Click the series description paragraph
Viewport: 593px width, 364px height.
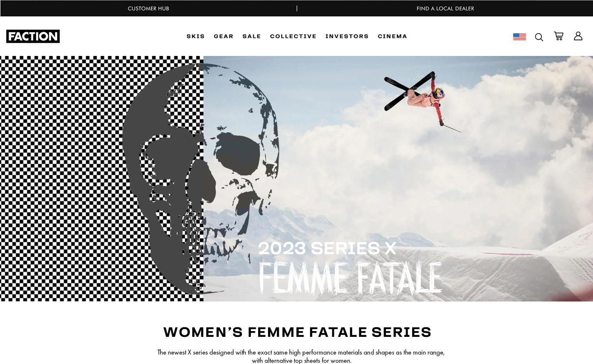pyautogui.click(x=301, y=356)
